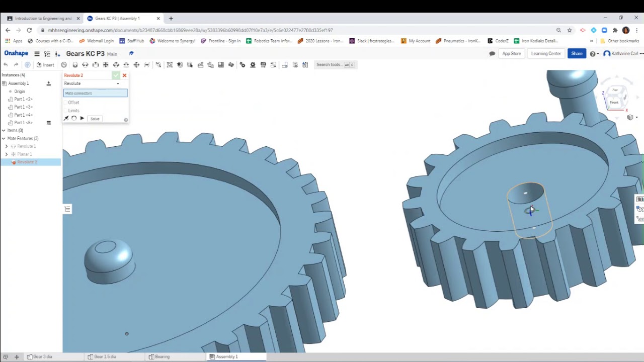This screenshot has height=362, width=644.
Task: Click the reorient secondary axis icon
Action: click(x=74, y=119)
